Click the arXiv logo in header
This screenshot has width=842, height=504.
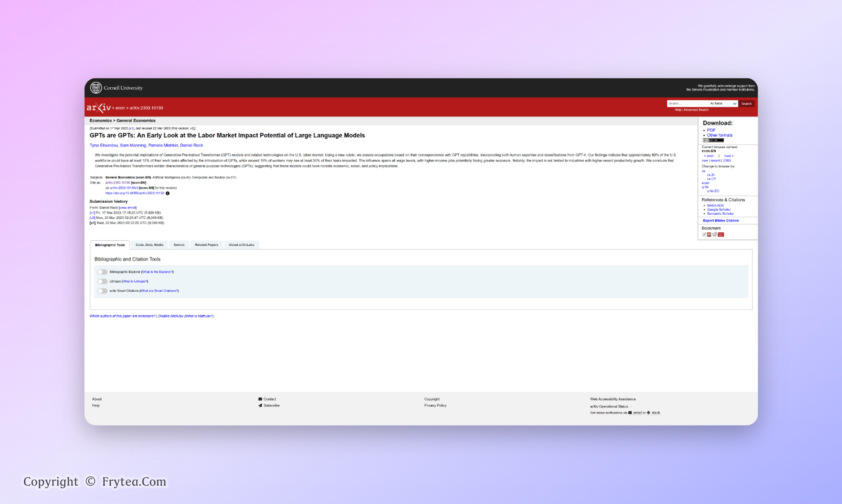(99, 108)
